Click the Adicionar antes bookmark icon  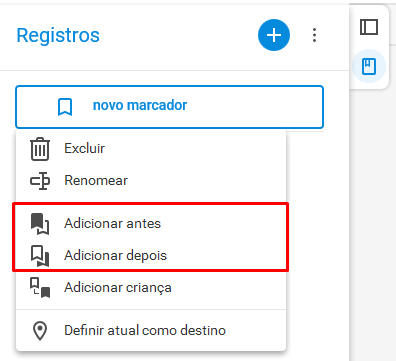tap(40, 224)
